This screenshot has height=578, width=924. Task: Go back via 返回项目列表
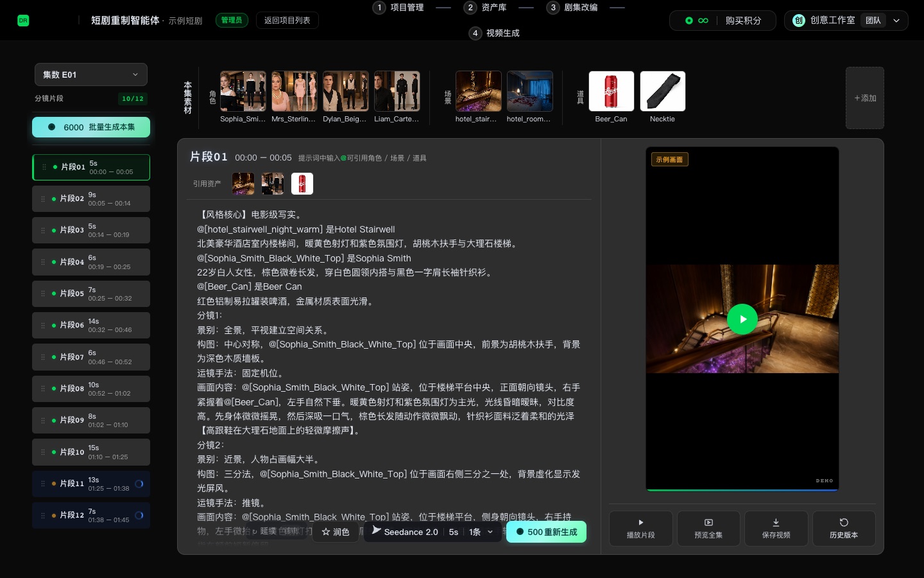point(287,21)
